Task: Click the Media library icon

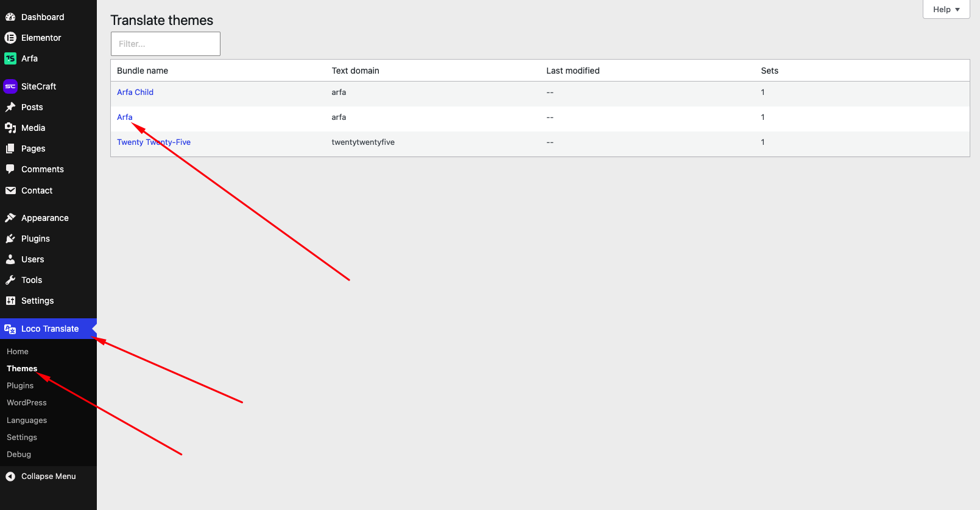Action: (x=10, y=128)
